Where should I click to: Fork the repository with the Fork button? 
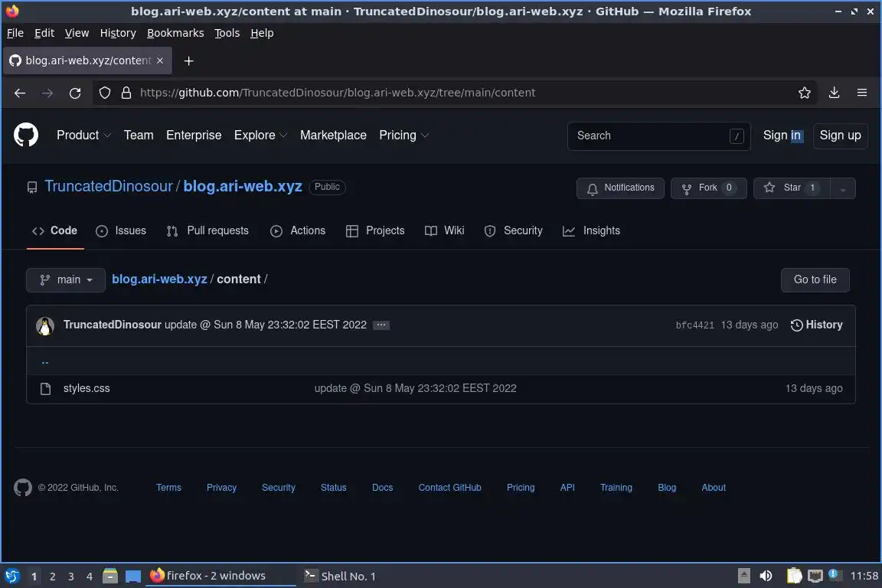pyautogui.click(x=708, y=188)
